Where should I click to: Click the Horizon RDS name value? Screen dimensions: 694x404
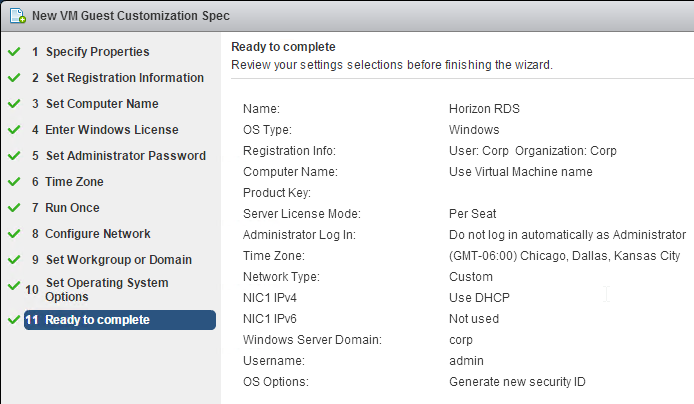pos(484,109)
